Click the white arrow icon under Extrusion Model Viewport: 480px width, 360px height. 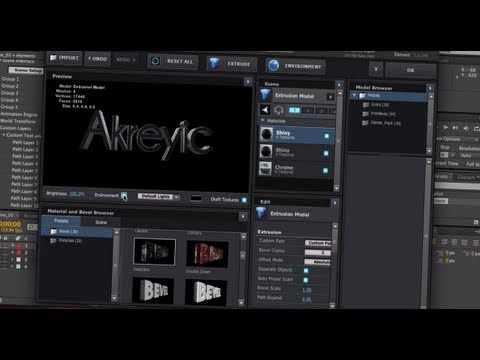coord(265,110)
